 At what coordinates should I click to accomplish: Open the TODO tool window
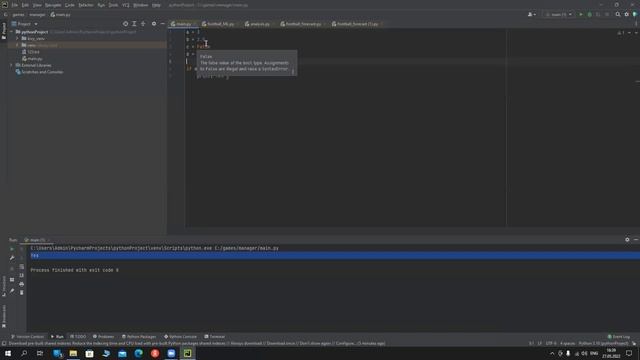[78, 337]
